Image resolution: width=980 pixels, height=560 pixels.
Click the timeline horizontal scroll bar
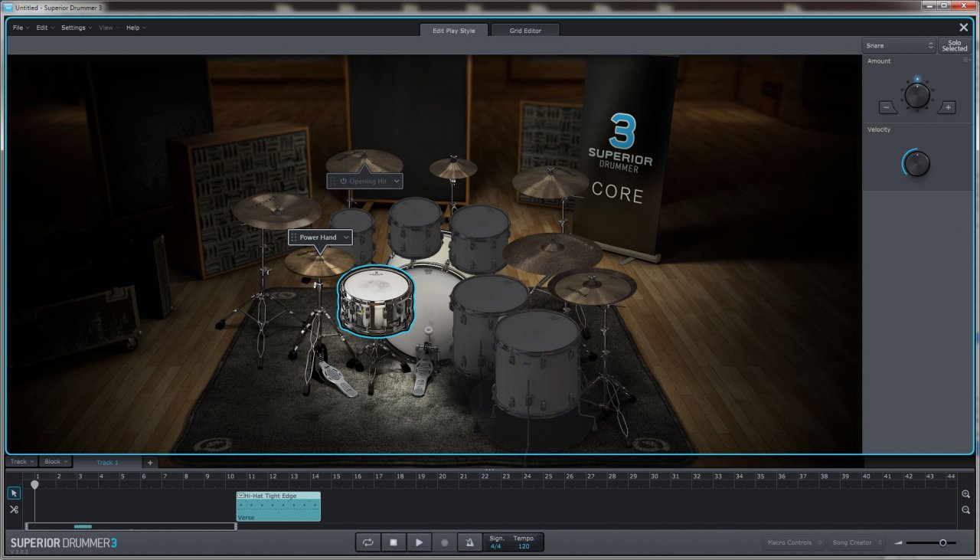click(x=131, y=526)
